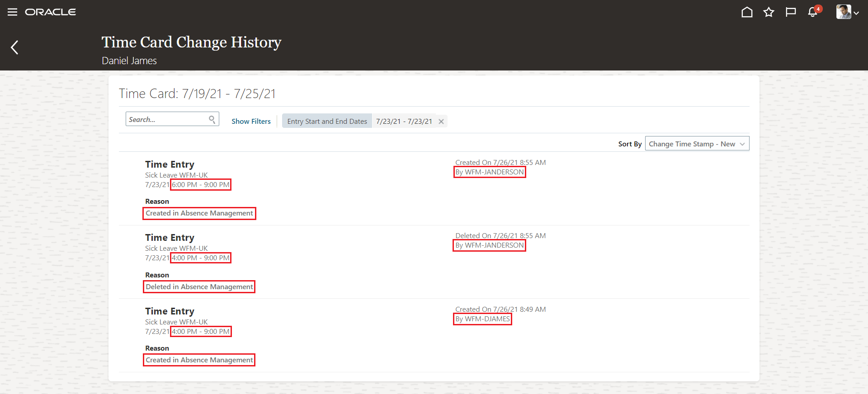Go back using the left arrow
Viewport: 868px width, 394px height.
click(x=14, y=47)
